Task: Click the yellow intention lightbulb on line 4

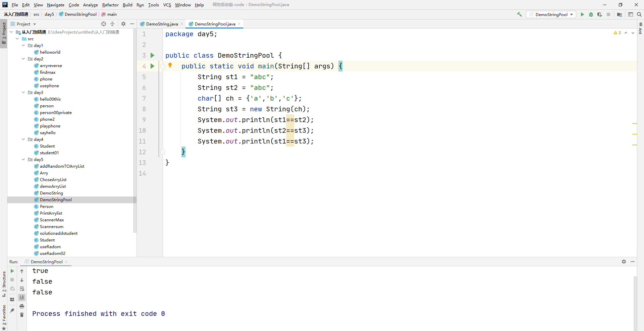Action: coord(170,65)
